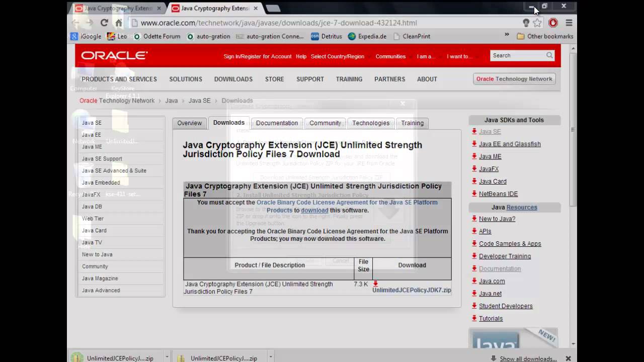The width and height of the screenshot is (644, 362).
Task: Click the Oracle Technology Network button
Action: [514, 79]
